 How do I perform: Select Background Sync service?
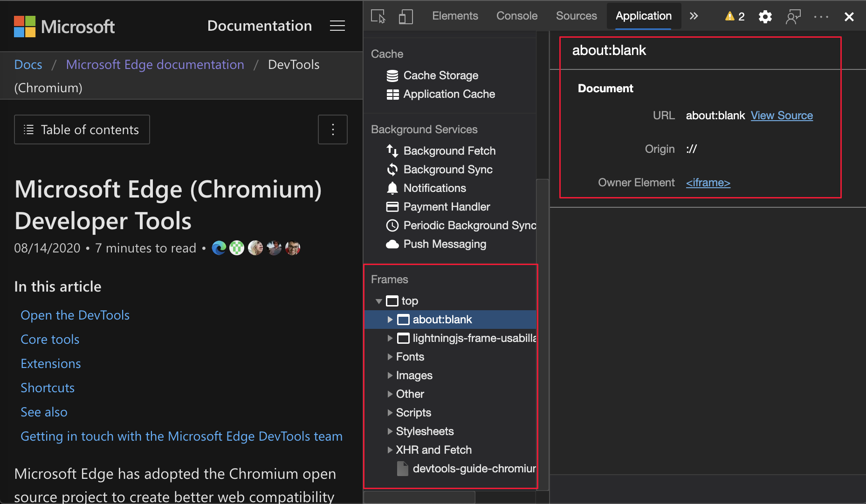coord(447,169)
